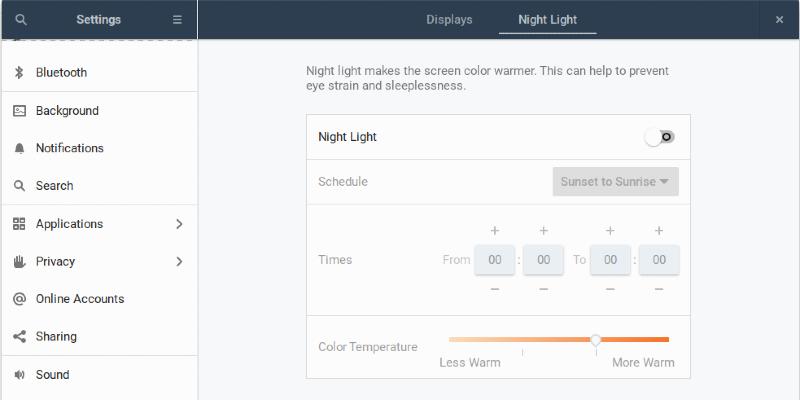Click the Sound speaker icon
Viewport: 800px width, 400px height.
pos(19,375)
